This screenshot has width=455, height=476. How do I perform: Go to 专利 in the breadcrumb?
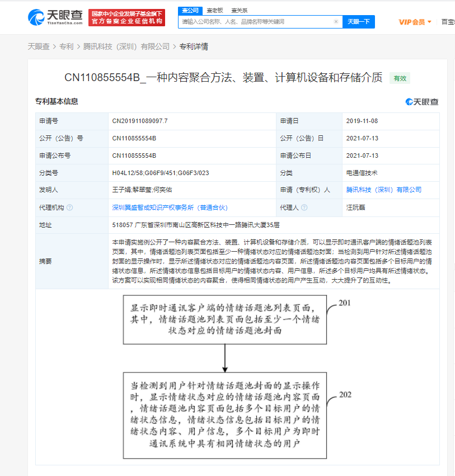pos(66,46)
